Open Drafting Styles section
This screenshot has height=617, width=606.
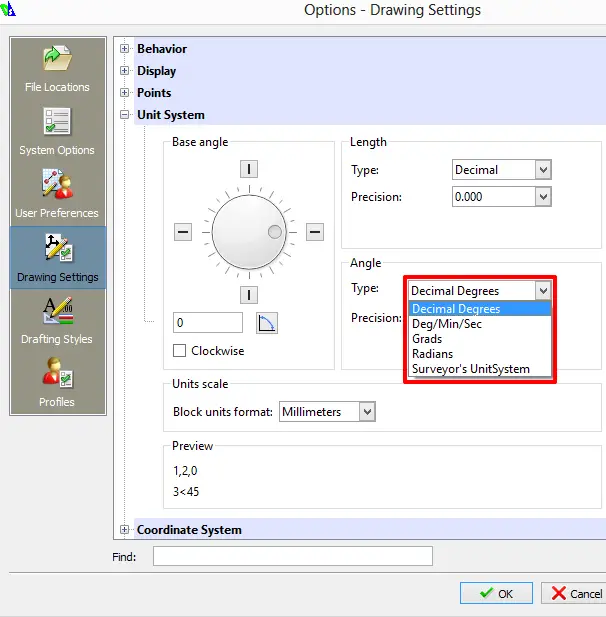coord(57,321)
